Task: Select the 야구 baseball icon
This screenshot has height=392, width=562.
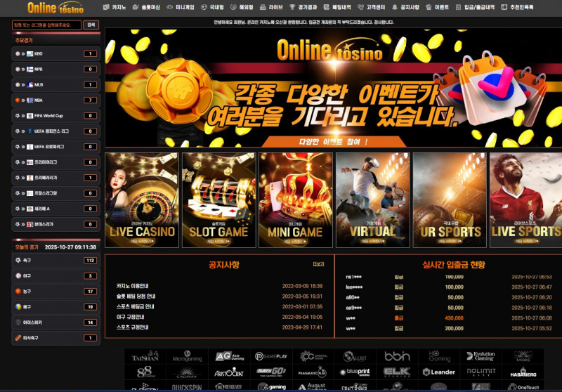Action: pos(18,276)
